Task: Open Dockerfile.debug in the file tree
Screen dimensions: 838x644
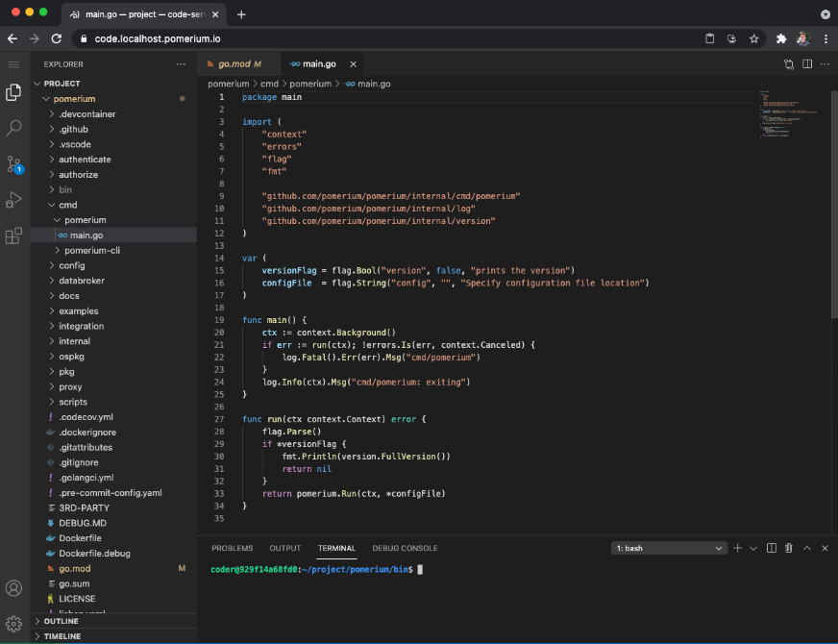Action: (x=113, y=553)
